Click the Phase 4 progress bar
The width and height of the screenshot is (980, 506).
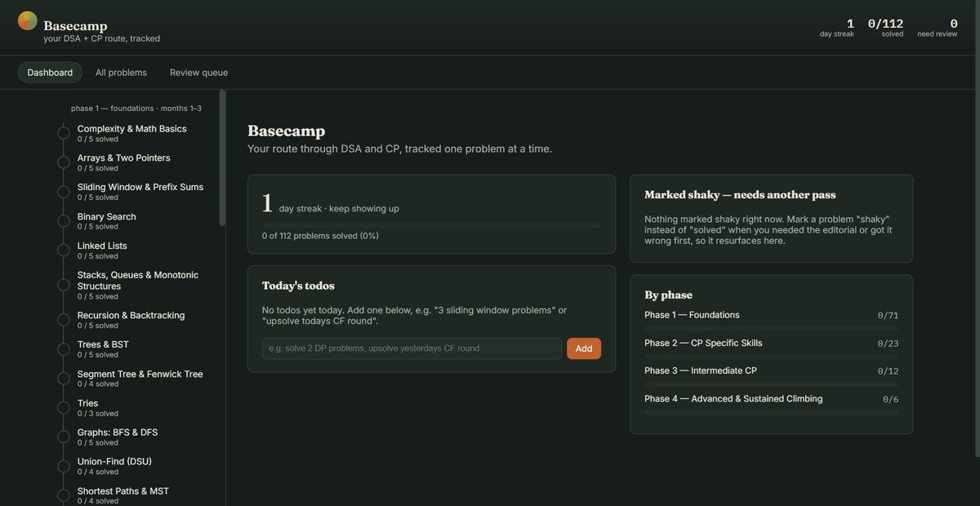click(771, 412)
